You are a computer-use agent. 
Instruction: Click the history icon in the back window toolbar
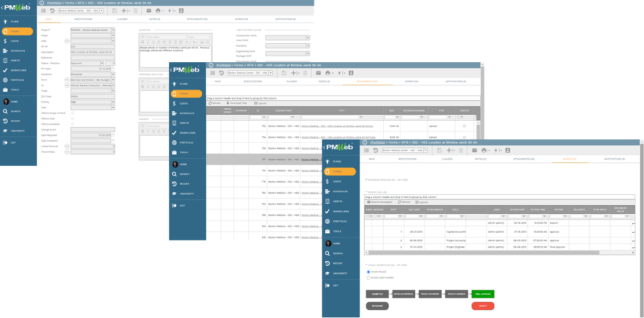(x=52, y=11)
